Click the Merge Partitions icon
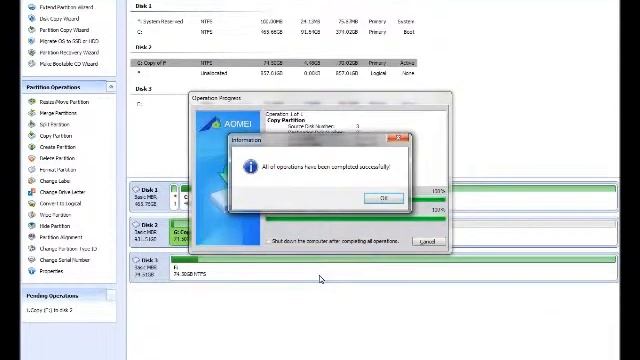The width and height of the screenshot is (640, 360). [32, 113]
